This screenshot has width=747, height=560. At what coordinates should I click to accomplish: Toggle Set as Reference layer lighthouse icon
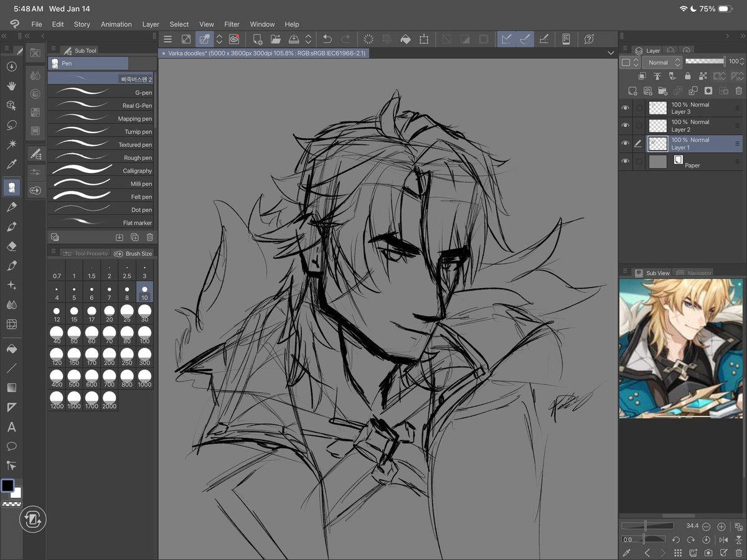click(657, 76)
